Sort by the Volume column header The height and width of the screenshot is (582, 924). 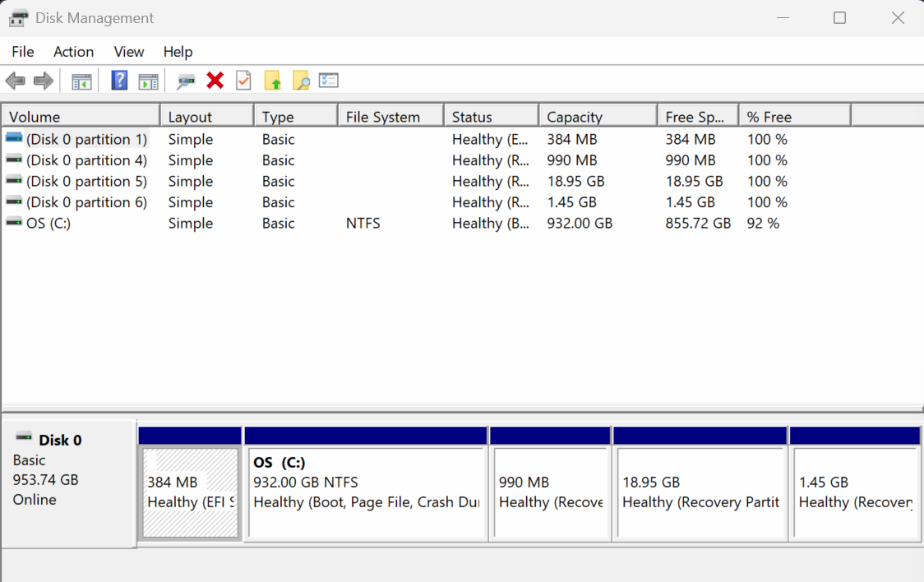click(x=81, y=117)
